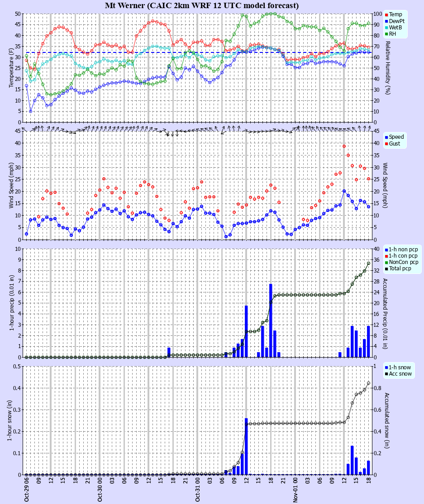Click the green RH legend swatch
Viewport: 424px width, 504px height.
click(x=386, y=34)
